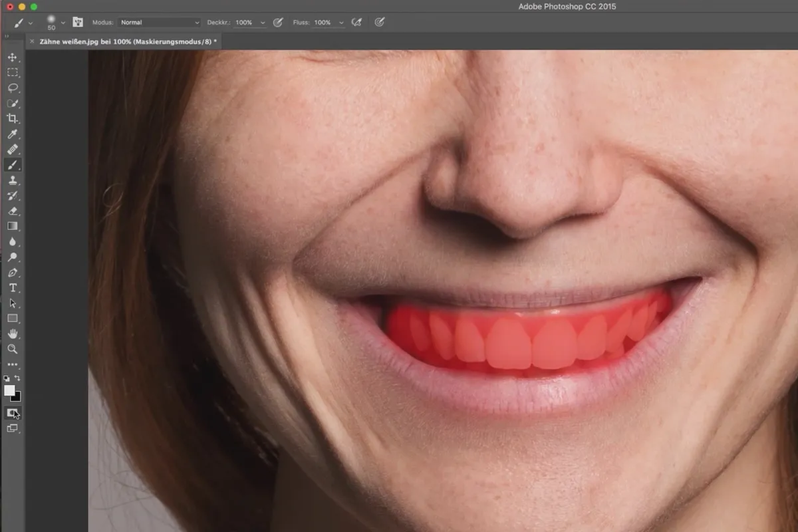798x532 pixels.
Task: Select the Brush tool in toolbar
Action: click(13, 165)
